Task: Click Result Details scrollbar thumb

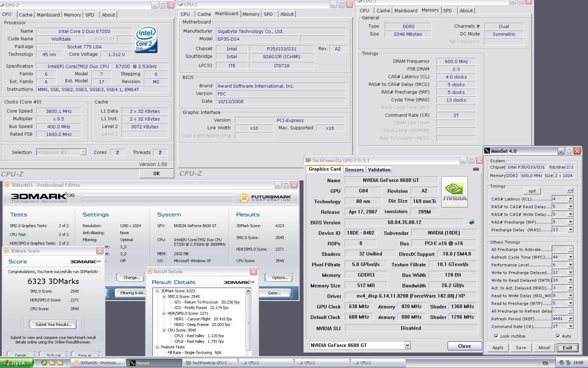Action: coord(248,322)
